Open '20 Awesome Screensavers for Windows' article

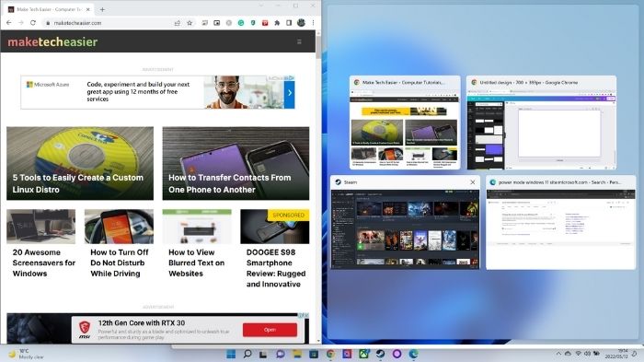pos(44,263)
